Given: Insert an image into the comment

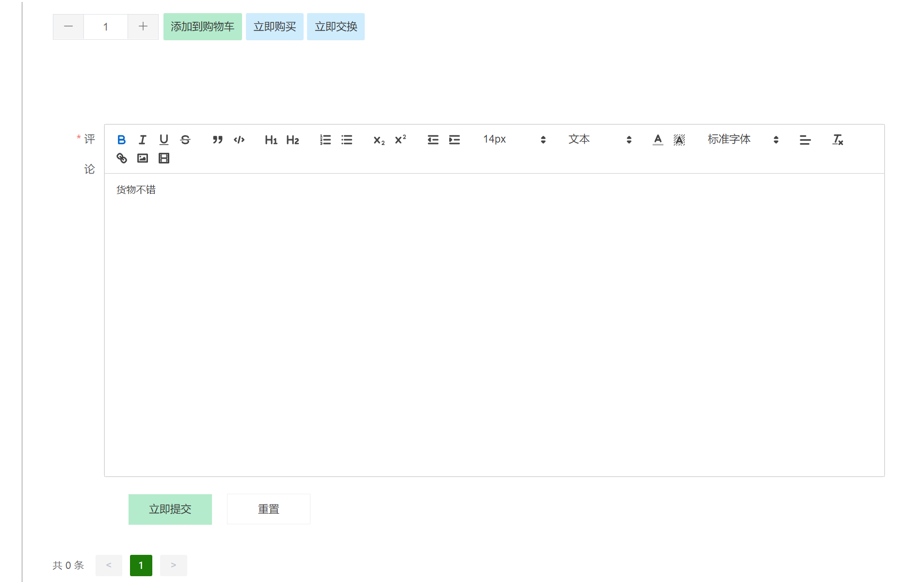Looking at the screenshot, I should 143,158.
